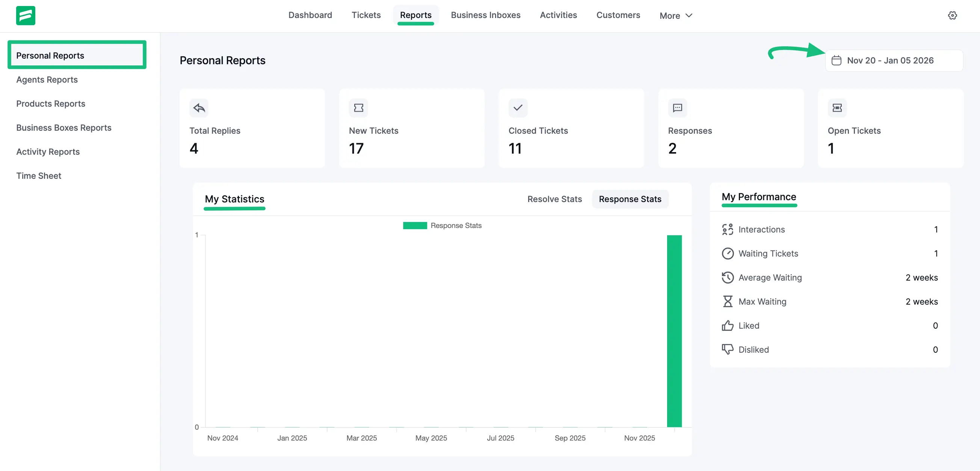Click the chat bubble icon on Responses card

677,108
